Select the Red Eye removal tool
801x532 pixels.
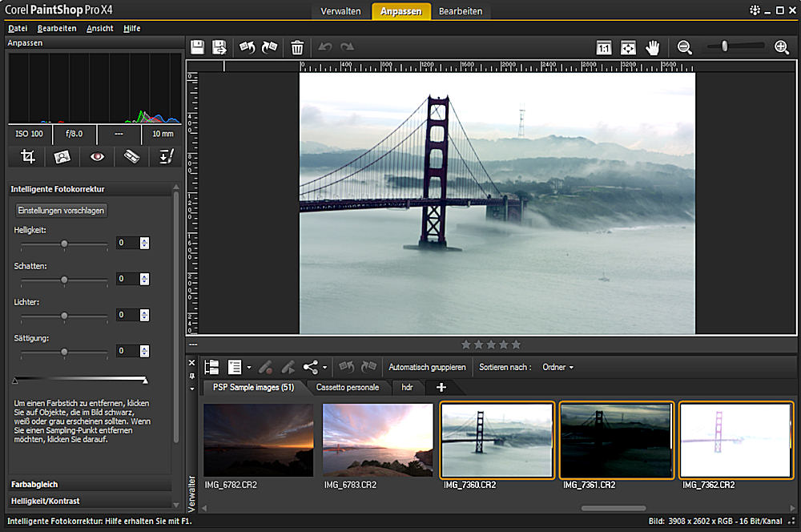tap(97, 156)
